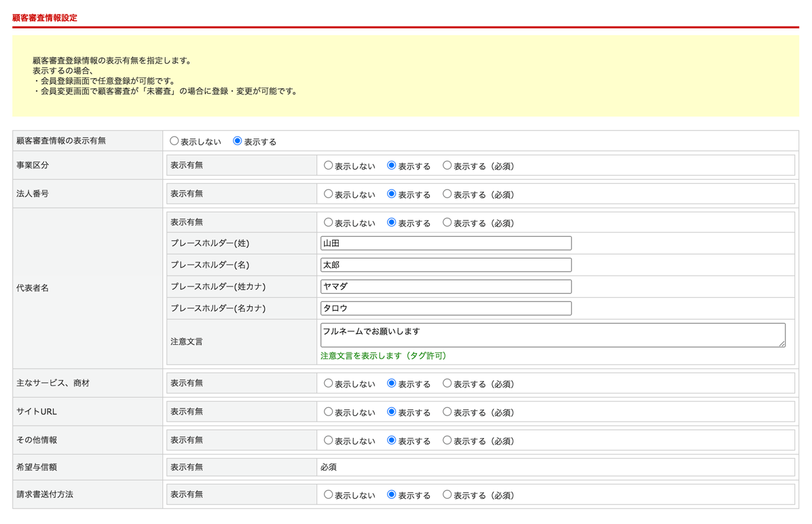Image resolution: width=812 pixels, height=524 pixels.
Task: Set 事業区分 to 表示しない
Action: tap(329, 166)
